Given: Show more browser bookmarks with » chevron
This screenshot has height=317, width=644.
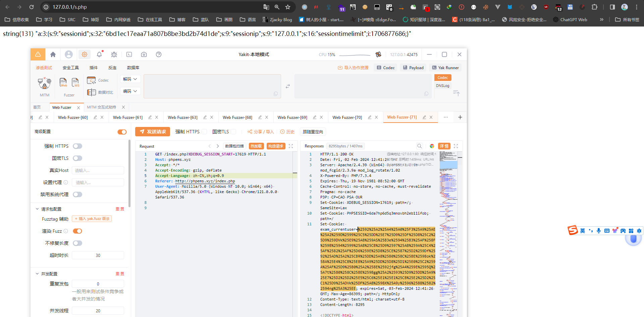Looking at the screenshot, I should pyautogui.click(x=602, y=19).
